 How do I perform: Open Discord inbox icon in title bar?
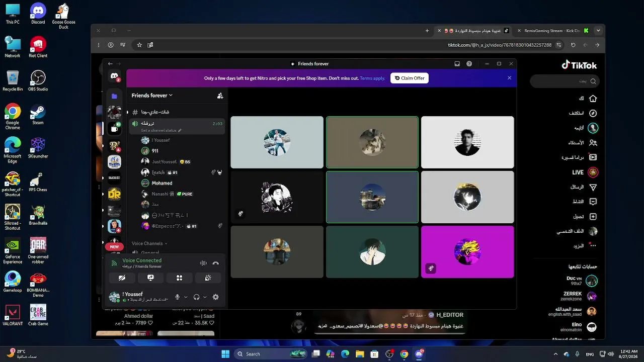(457, 64)
